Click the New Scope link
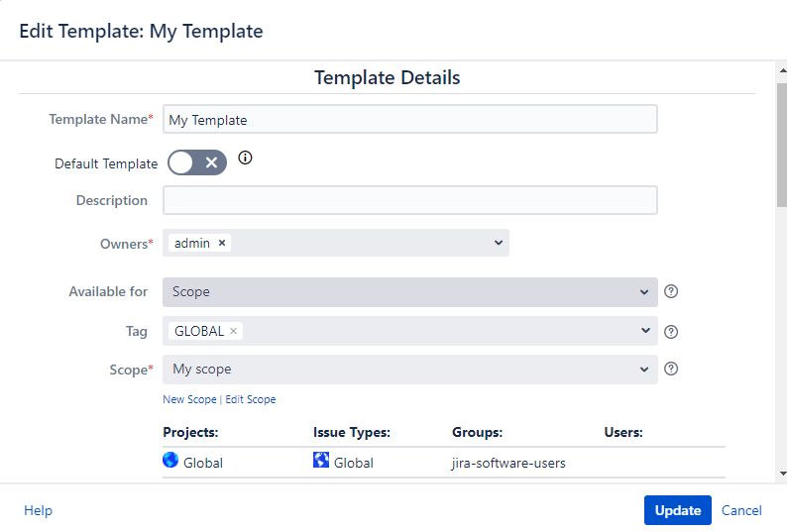Image resolution: width=787 pixels, height=532 pixels. 189,399
